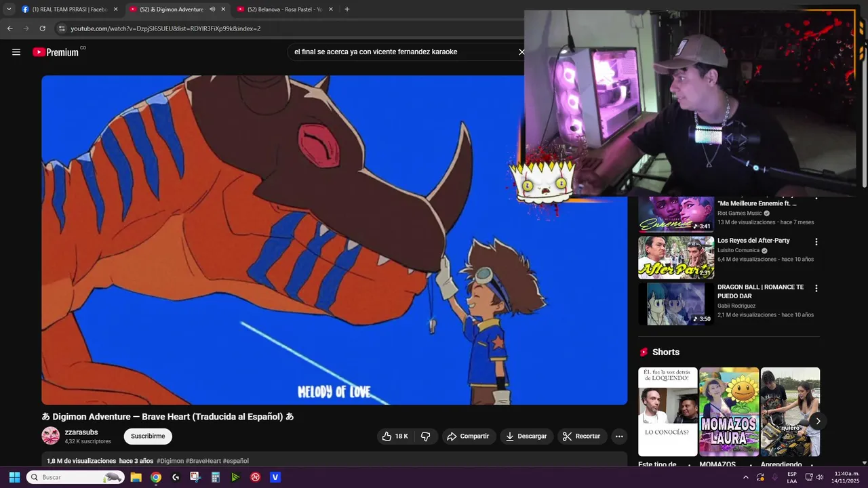The height and width of the screenshot is (488, 868).
Task: Expand hidden system tray icons
Action: (746, 477)
